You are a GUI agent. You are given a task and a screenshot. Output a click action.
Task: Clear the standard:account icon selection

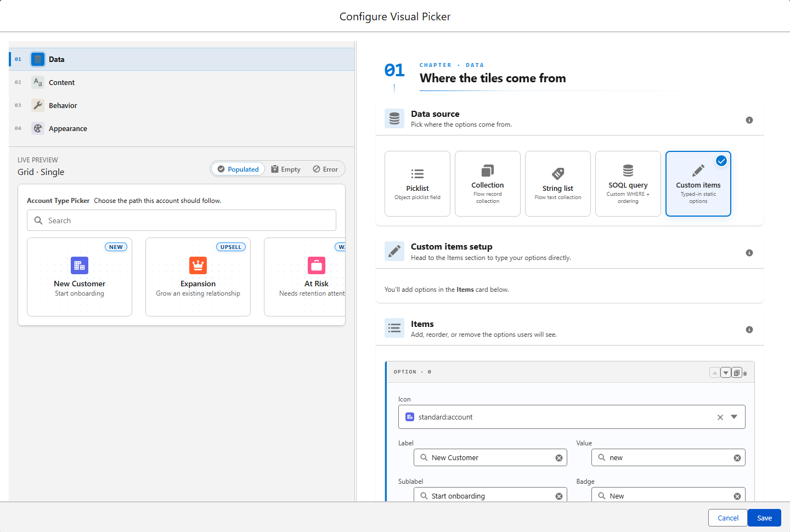pos(720,417)
